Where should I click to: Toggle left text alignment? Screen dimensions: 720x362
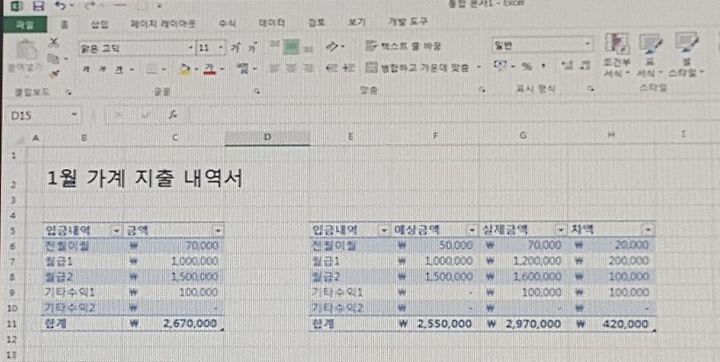pos(275,68)
